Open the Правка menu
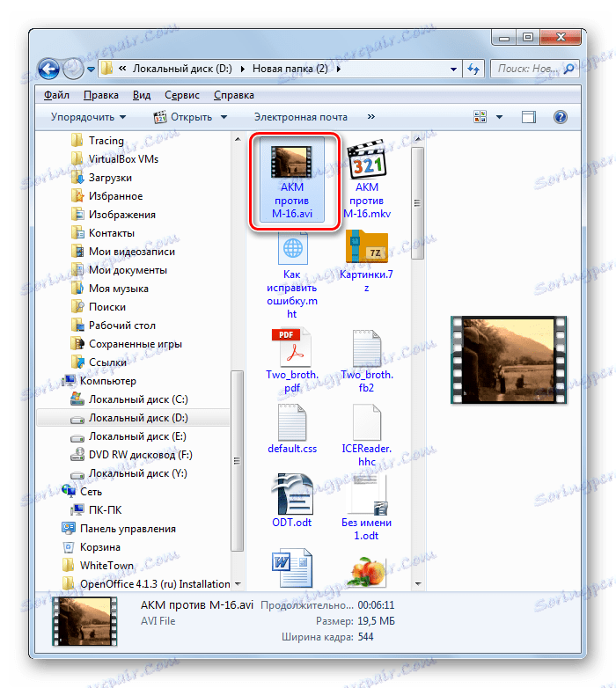Viewport: 616px width, 688px height. click(x=101, y=95)
